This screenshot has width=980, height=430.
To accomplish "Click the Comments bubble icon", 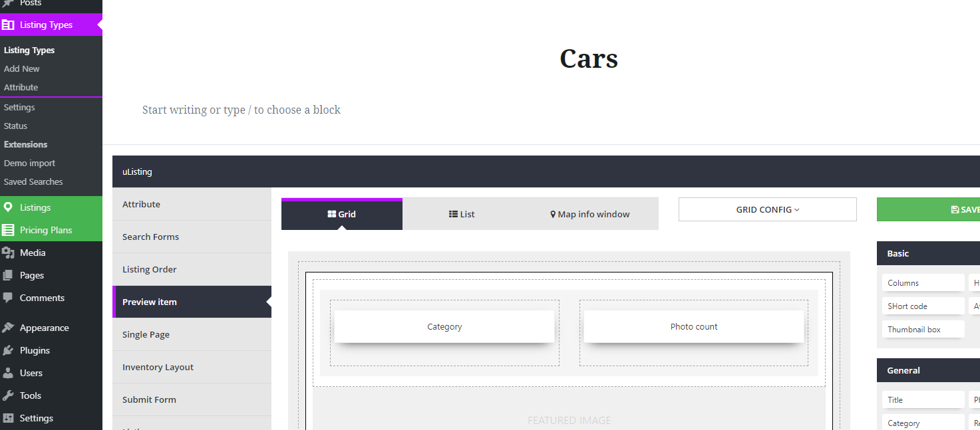I will (x=8, y=298).
